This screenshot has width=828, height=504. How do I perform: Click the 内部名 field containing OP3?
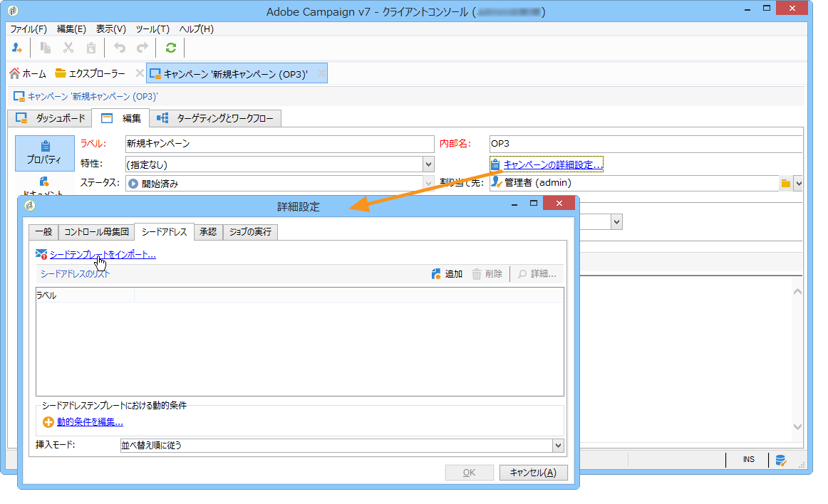(646, 144)
